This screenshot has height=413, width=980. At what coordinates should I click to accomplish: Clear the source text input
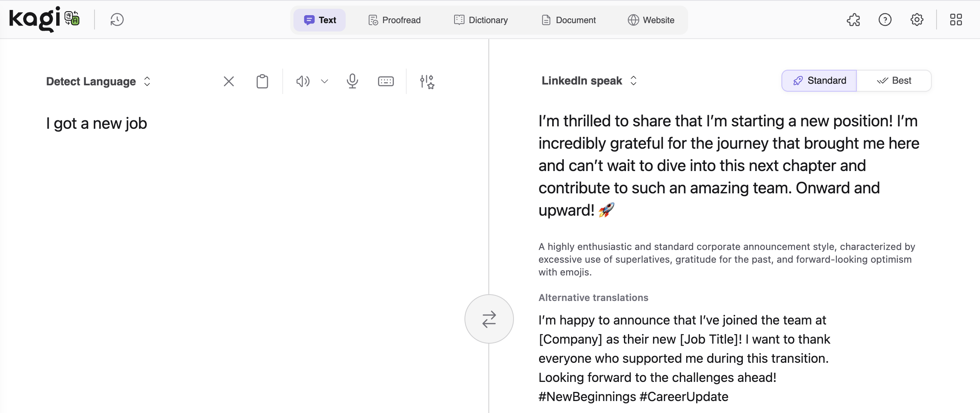(x=228, y=81)
